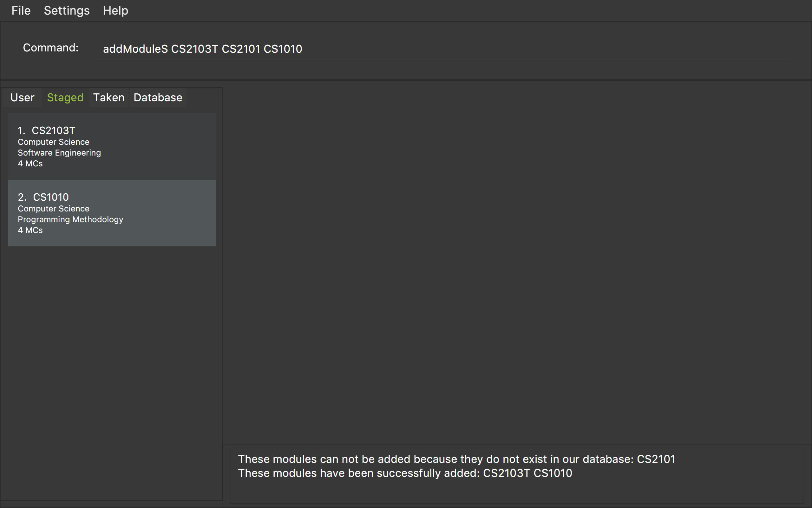Open the File menu
This screenshot has width=812, height=508.
coord(21,10)
